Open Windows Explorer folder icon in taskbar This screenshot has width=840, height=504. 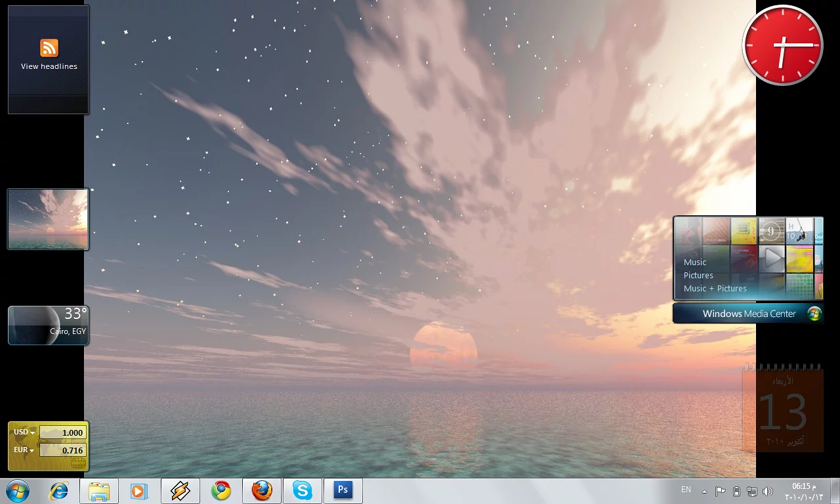[x=99, y=491]
